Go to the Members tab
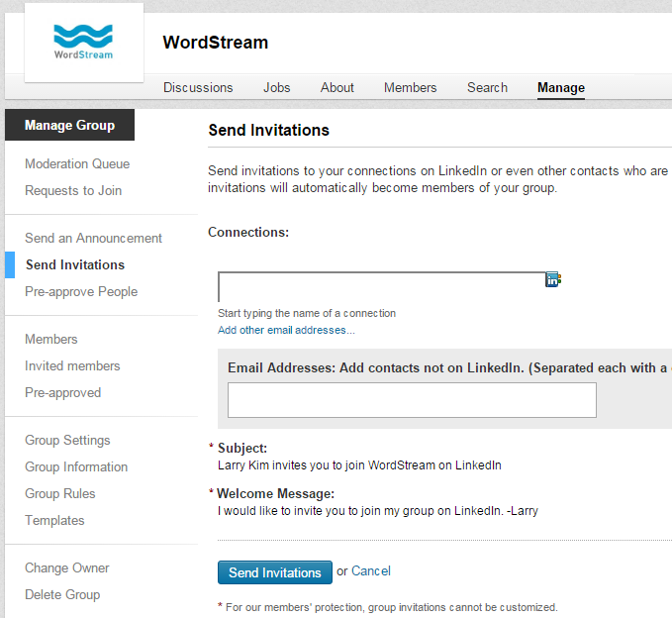 (x=410, y=87)
